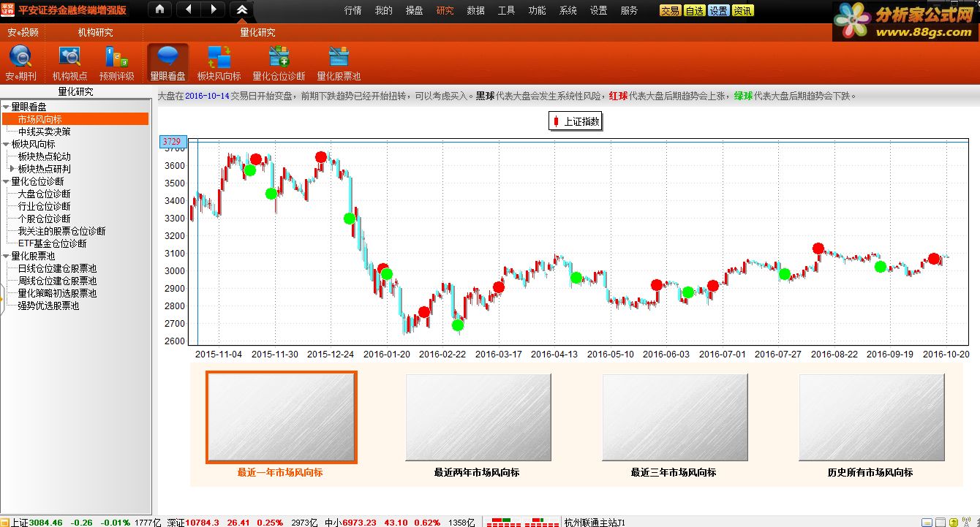
Task: Select 中线买卖决策 in the tree
Action: (45, 132)
